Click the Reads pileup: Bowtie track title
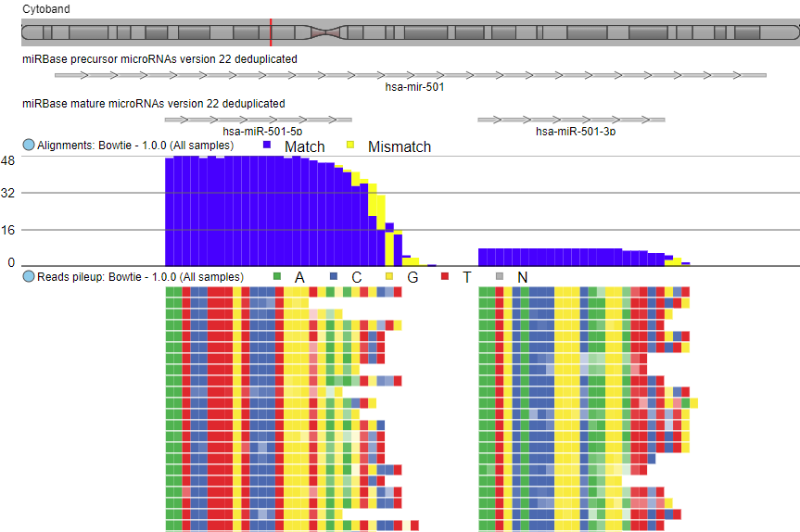Image resolution: width=800 pixels, height=532 pixels. pos(140,277)
